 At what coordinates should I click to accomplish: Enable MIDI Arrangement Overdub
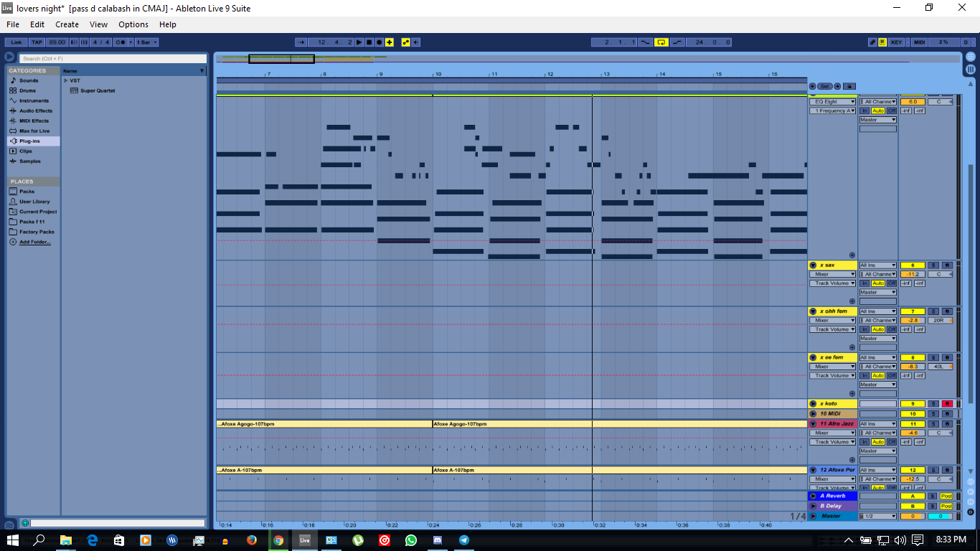(390, 42)
